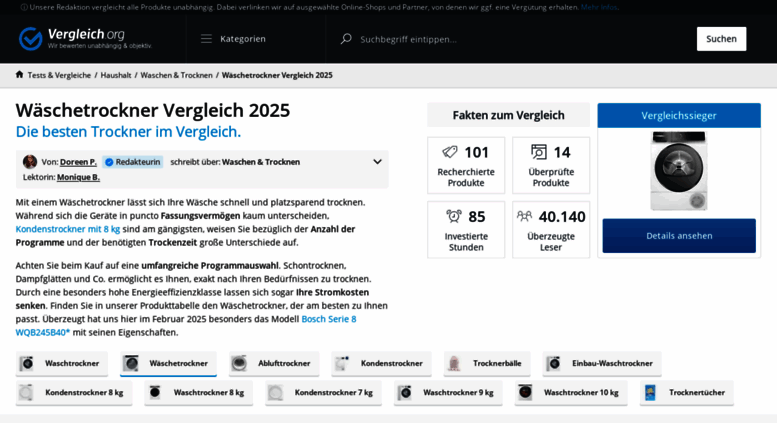Click the Vergleich.org checkmark logo
This screenshot has width=777, height=423.
30,39
